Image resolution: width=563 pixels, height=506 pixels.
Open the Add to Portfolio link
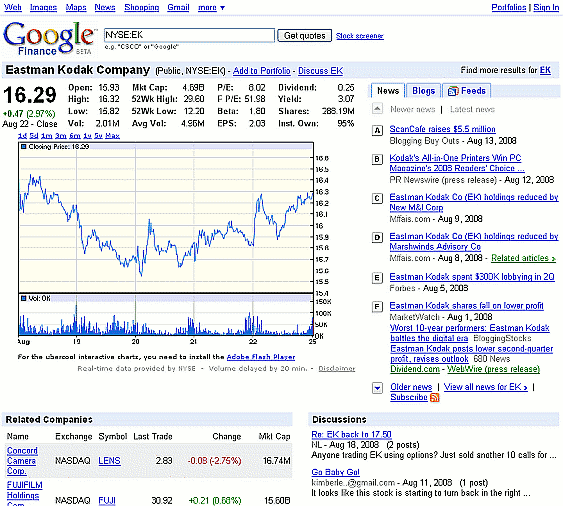261,71
